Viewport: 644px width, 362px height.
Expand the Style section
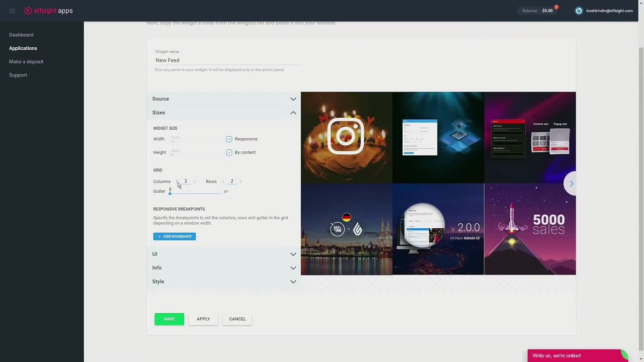pyautogui.click(x=224, y=282)
